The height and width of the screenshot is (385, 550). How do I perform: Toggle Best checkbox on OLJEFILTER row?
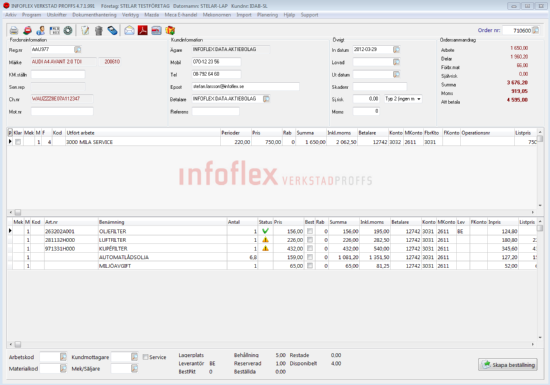310,231
